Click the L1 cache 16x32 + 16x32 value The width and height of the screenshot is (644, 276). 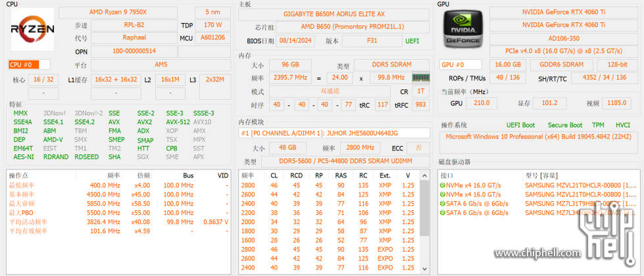pyautogui.click(x=116, y=80)
